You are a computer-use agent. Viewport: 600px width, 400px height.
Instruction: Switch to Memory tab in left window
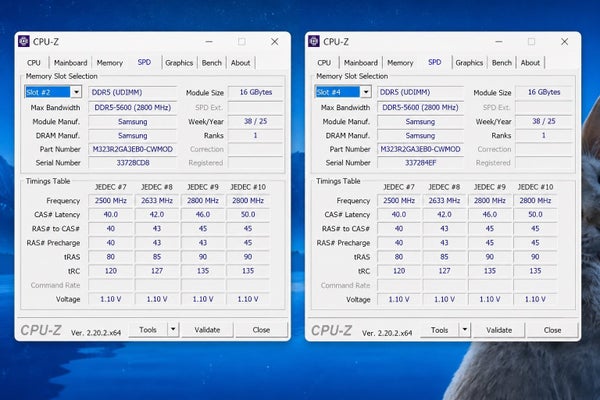tap(109, 62)
